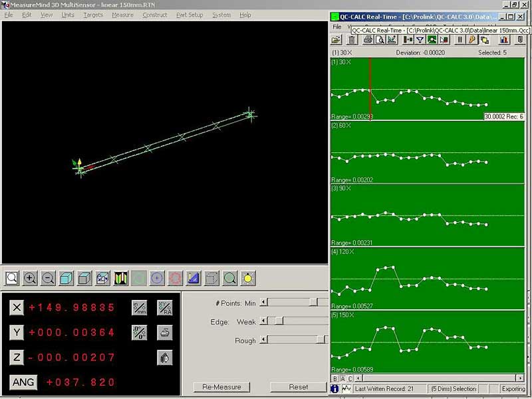
Task: Click the delete record trash icon in QC-CALC
Action: tap(352, 41)
